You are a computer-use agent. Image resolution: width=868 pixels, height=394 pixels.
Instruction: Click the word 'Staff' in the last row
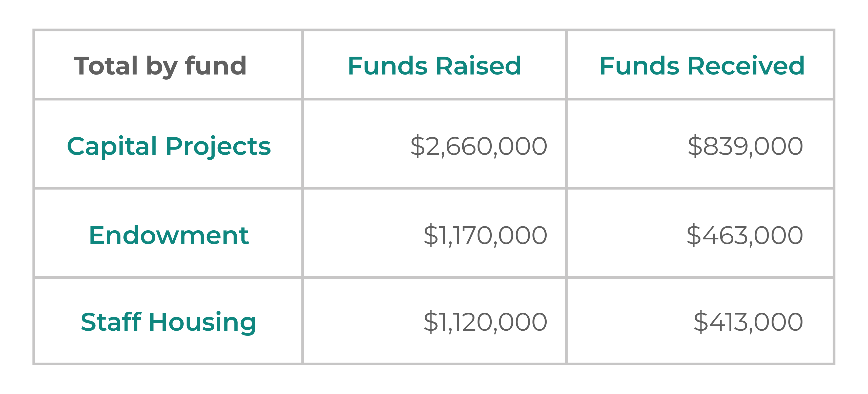click(111, 322)
